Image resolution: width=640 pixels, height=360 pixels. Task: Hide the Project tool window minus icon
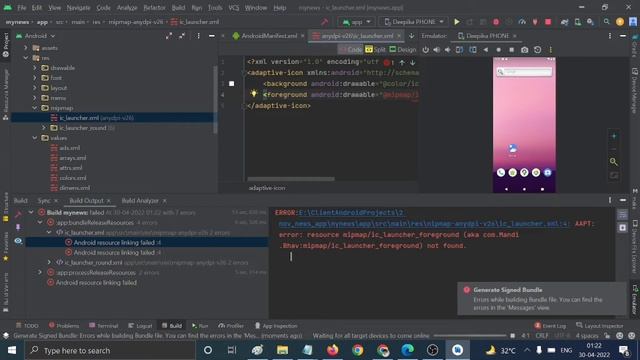point(212,36)
